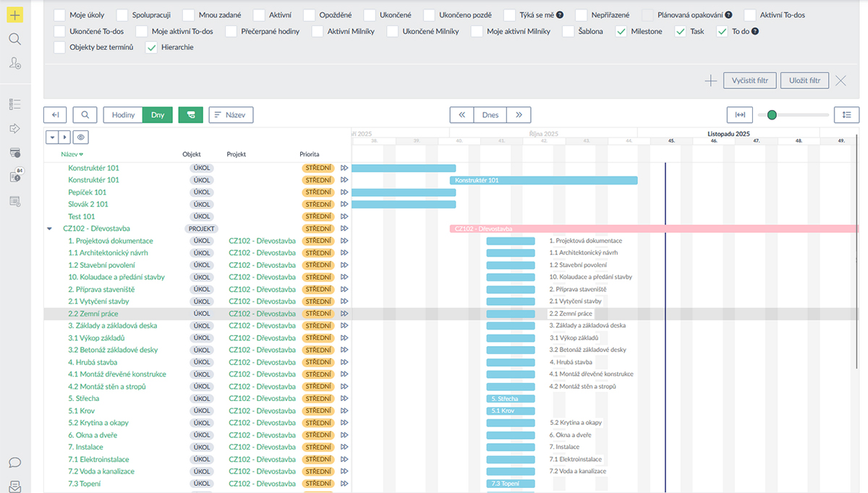Click the Vyčistit filtr button
This screenshot has width=868, height=493.
[749, 80]
